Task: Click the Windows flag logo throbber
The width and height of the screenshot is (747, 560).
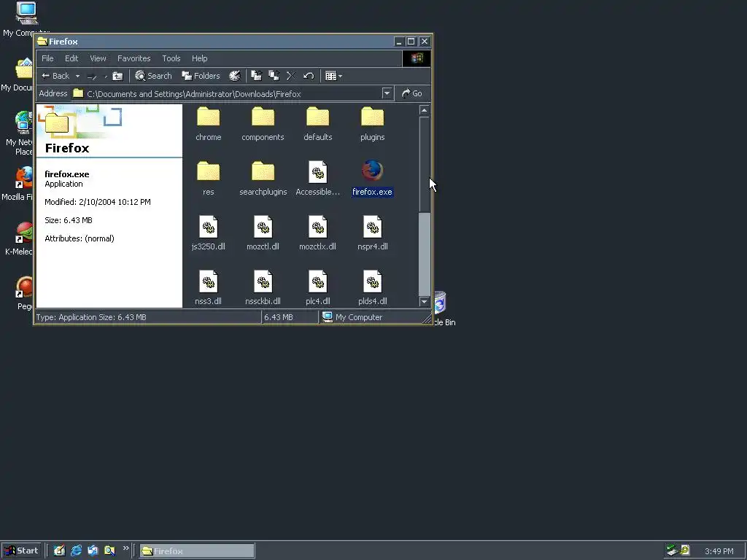Action: point(417,58)
